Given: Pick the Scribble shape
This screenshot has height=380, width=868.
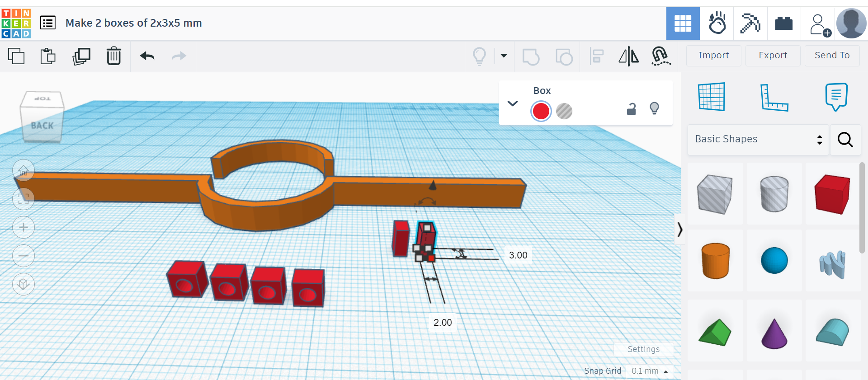Looking at the screenshot, I should (x=833, y=264).
